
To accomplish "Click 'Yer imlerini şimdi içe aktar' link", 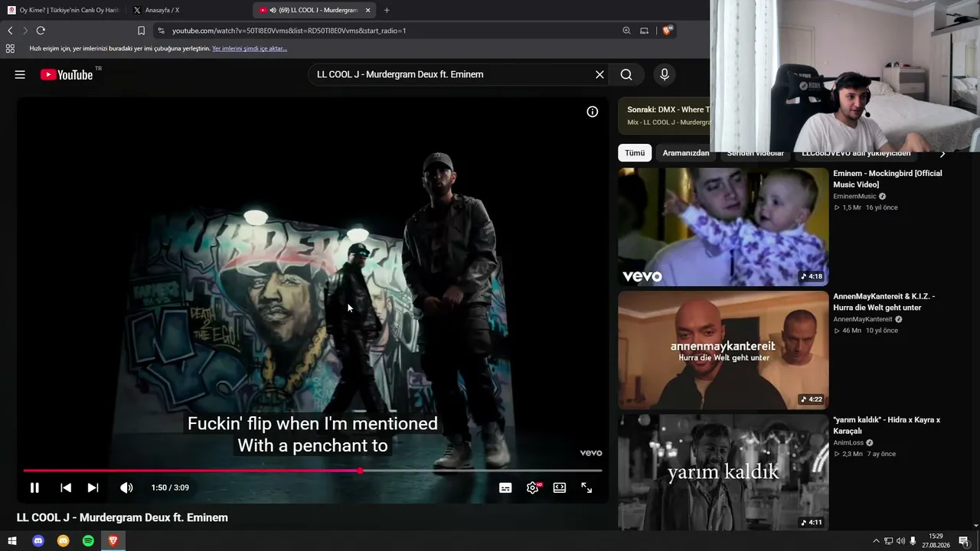I will [250, 48].
